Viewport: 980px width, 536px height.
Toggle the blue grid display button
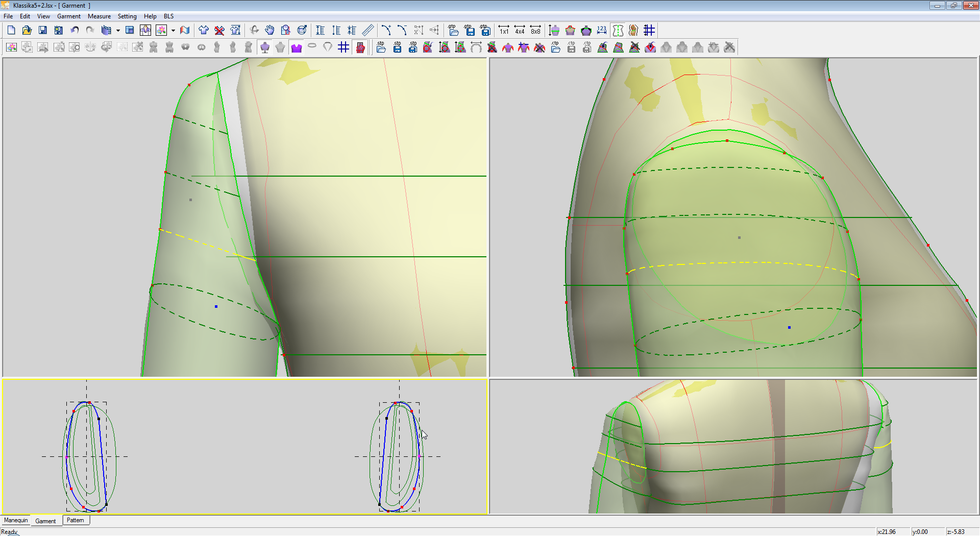pos(344,47)
